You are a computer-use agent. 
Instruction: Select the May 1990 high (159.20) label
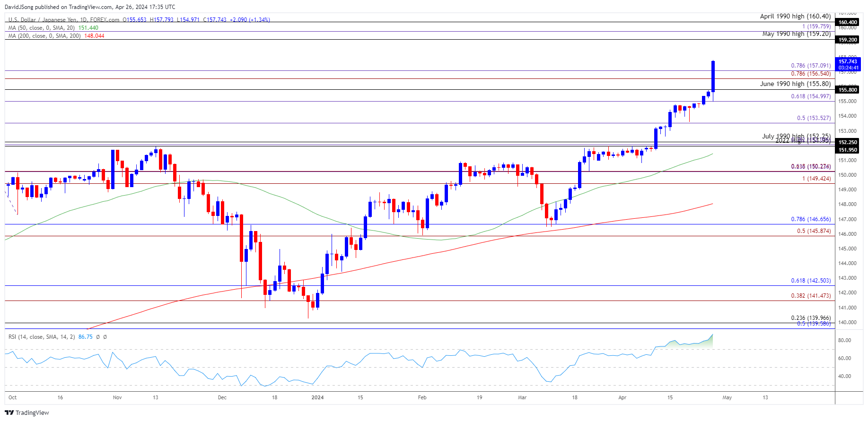[797, 34]
